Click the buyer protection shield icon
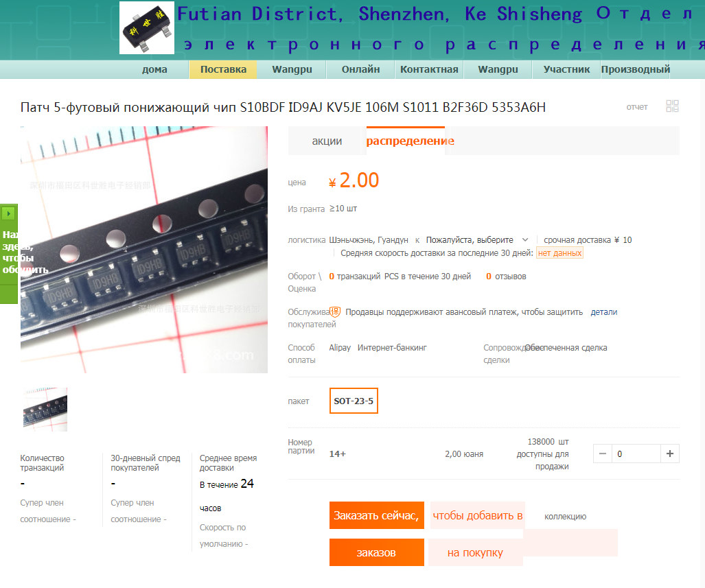The width and height of the screenshot is (705, 588). [335, 311]
